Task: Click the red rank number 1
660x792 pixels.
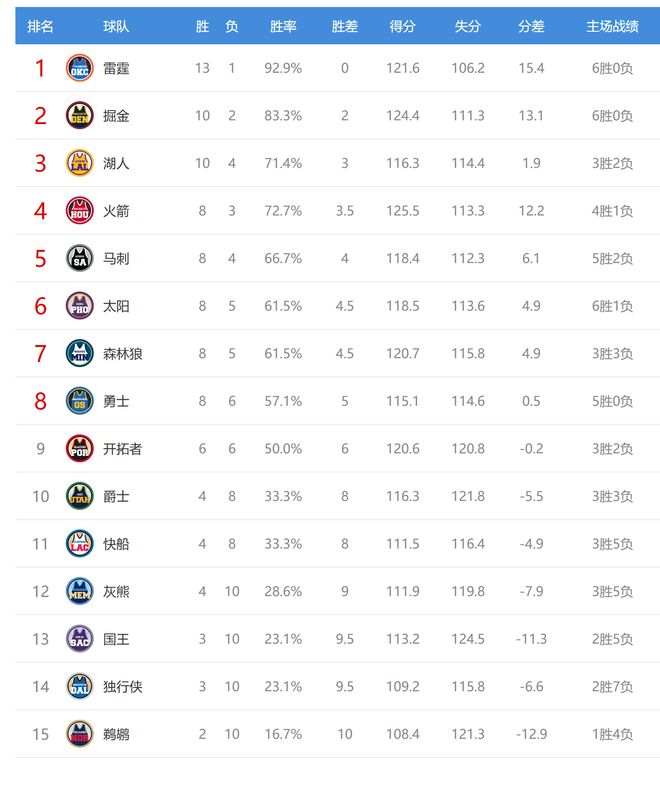Action: (40, 69)
